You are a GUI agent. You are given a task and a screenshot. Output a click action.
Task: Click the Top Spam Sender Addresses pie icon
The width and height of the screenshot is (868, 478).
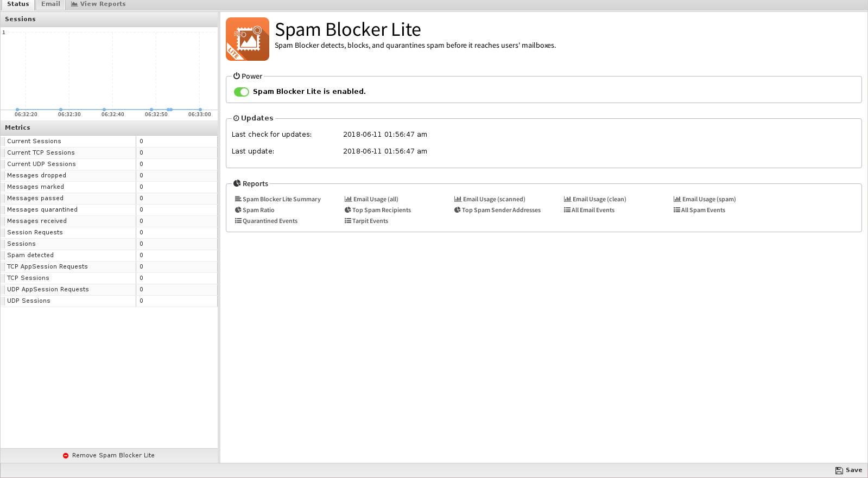point(458,210)
